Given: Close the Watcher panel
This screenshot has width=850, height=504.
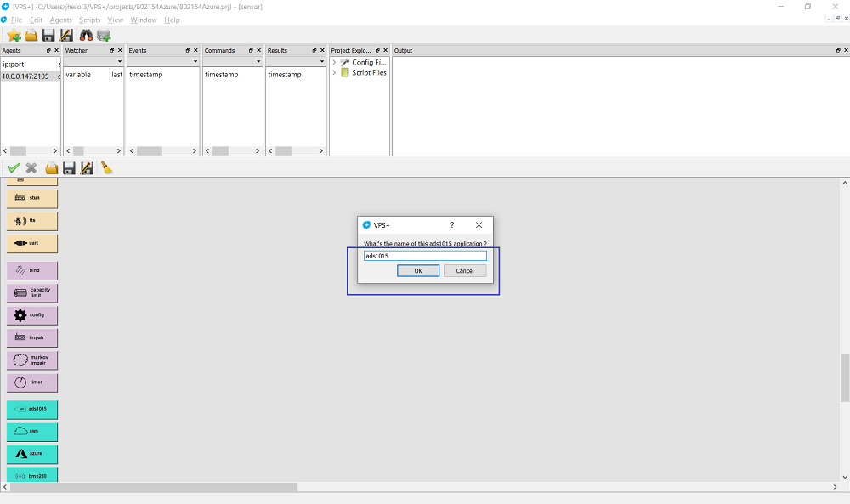Looking at the screenshot, I should click(x=120, y=51).
